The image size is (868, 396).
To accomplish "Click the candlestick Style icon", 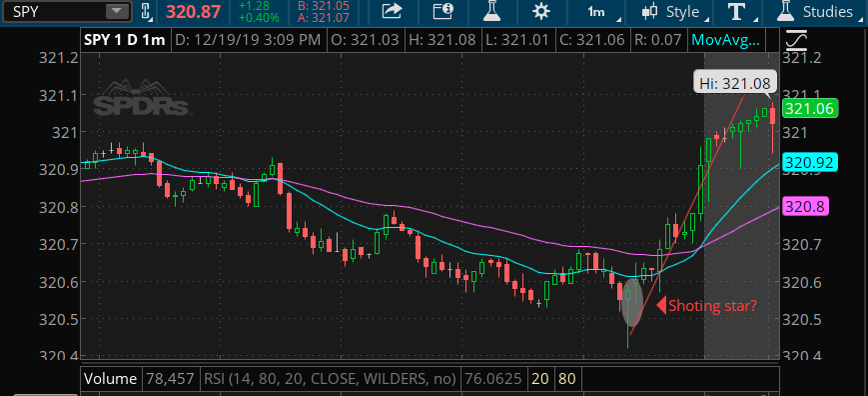I will coord(649,12).
